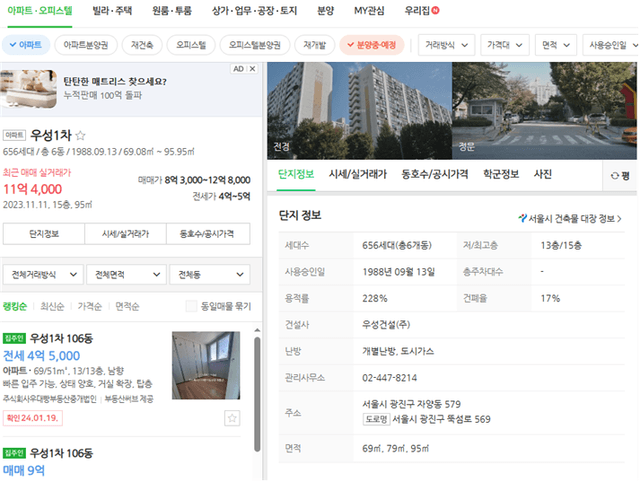Select the 상가·업무·공장·토지 menu
Viewport: 640px width, 482px height.
[254, 11]
